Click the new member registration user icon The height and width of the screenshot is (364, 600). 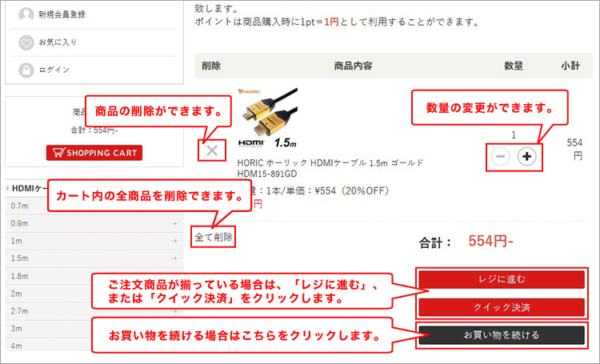point(26,15)
